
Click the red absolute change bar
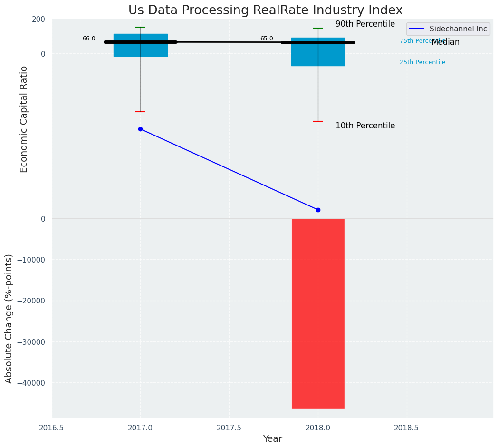[318, 313]
